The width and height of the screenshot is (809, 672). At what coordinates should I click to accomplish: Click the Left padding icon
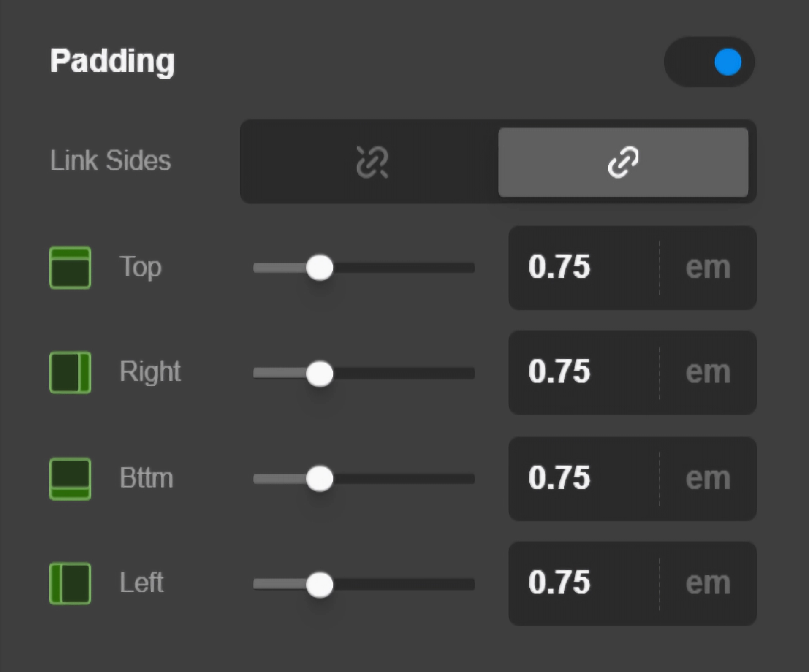pyautogui.click(x=70, y=583)
